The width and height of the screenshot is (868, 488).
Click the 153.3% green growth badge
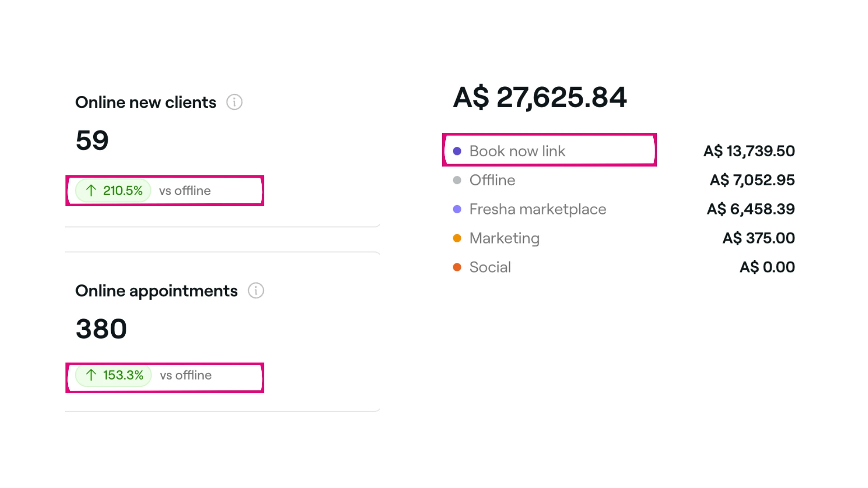click(x=113, y=375)
